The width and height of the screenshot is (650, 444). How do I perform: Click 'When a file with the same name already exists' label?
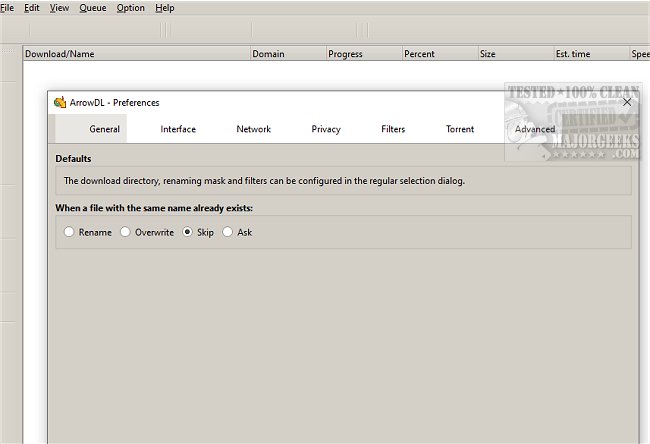[x=154, y=208]
